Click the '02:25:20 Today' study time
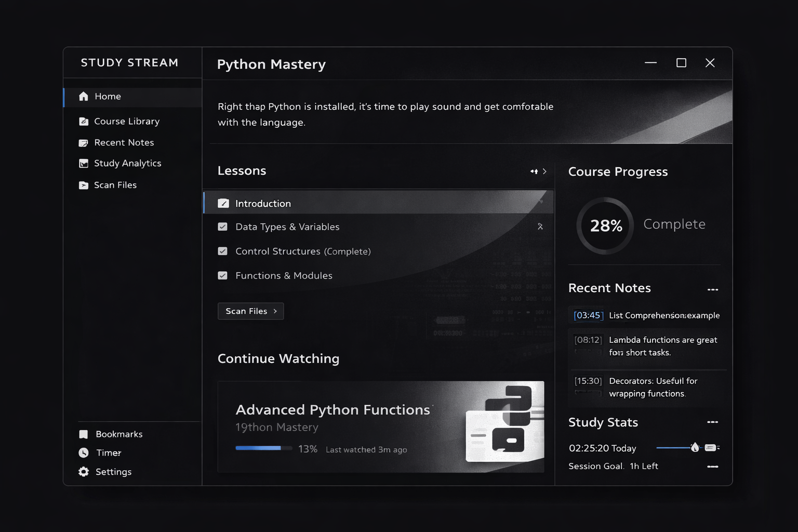The width and height of the screenshot is (798, 532). pos(602,448)
